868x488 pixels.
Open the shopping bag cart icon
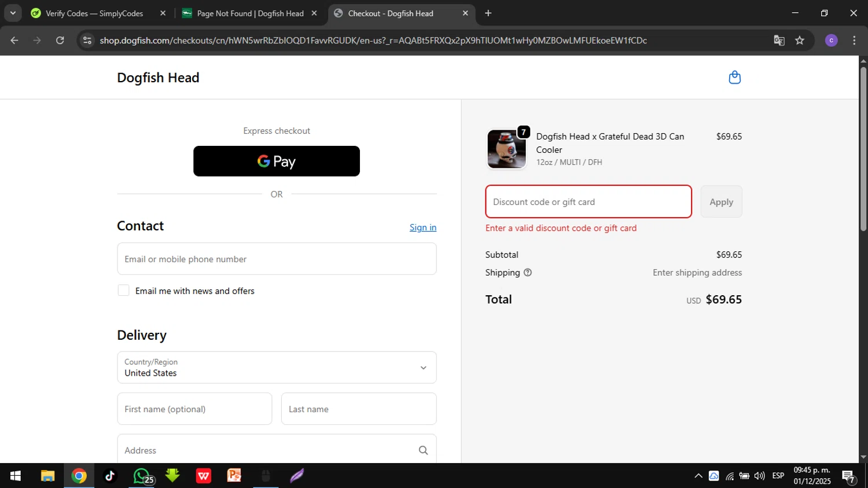(x=734, y=78)
